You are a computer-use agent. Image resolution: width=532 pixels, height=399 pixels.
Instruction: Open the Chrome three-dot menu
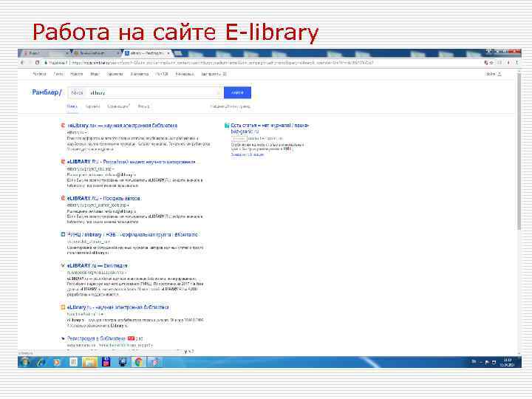(x=517, y=63)
